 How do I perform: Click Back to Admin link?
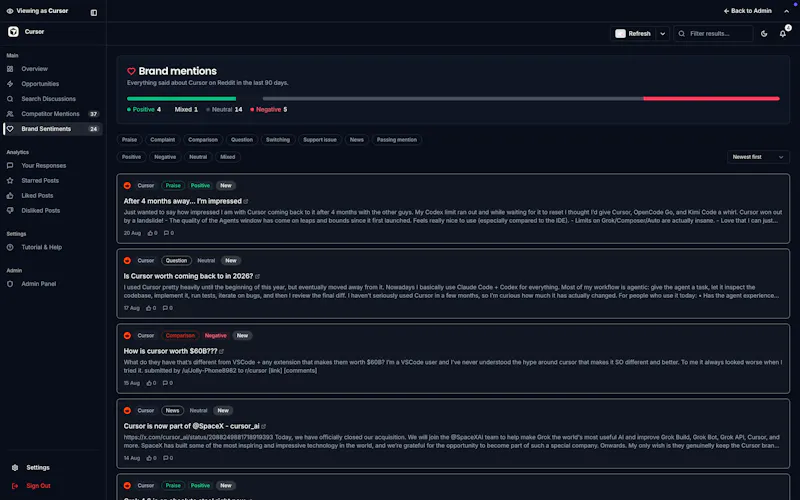[747, 11]
